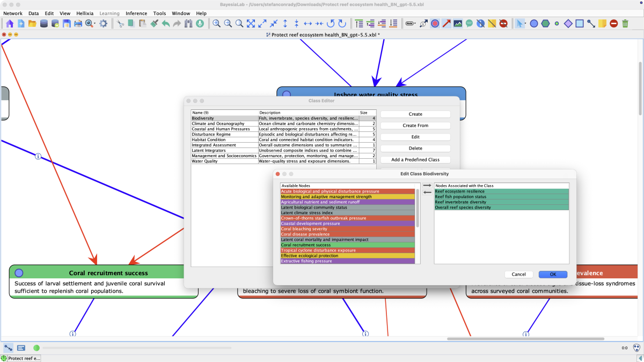Open the Edit menu
The height and width of the screenshot is (362, 644).
49,13
